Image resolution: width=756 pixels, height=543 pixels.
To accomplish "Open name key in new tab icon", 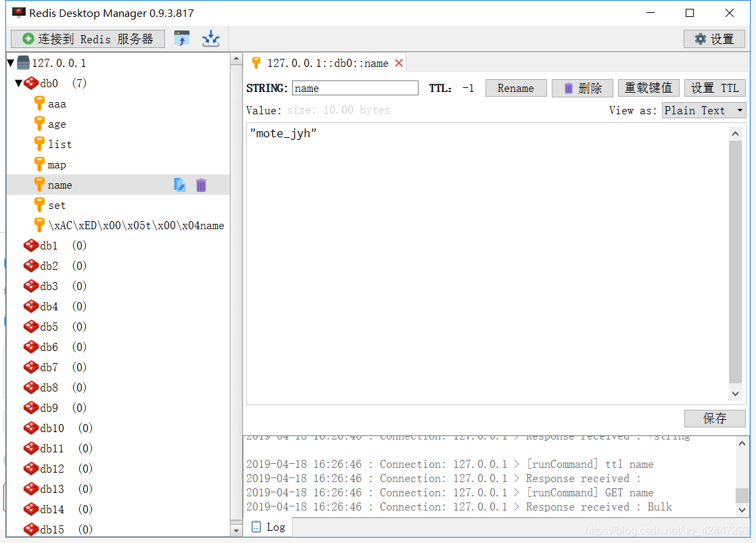I will pos(179,185).
